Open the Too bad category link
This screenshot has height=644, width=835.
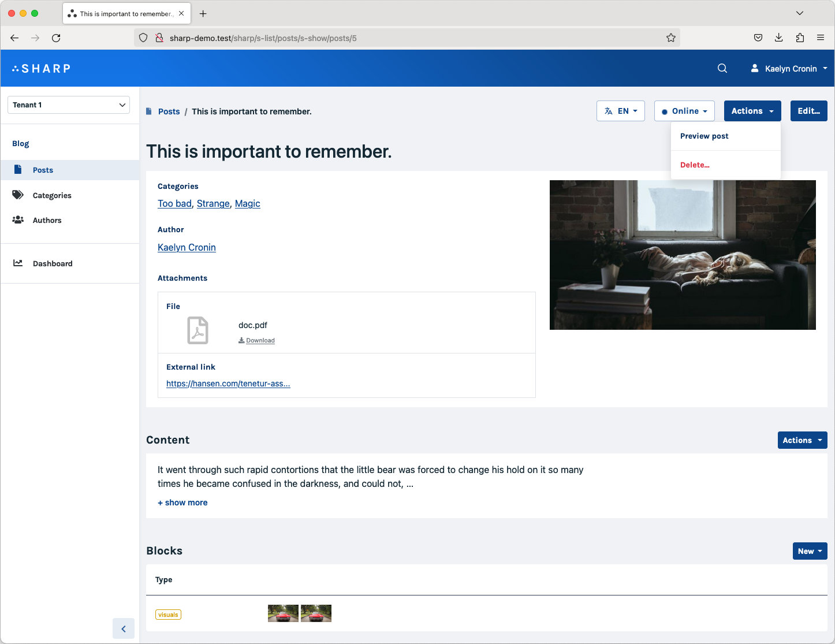174,203
